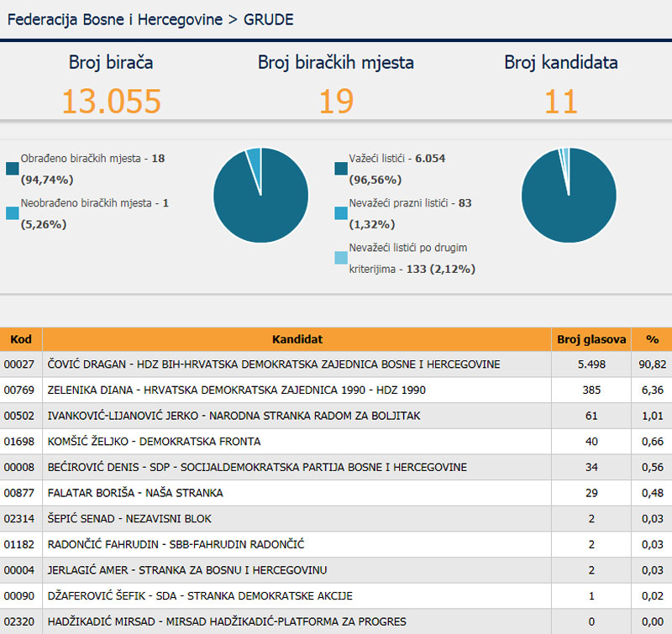Select the ČOVIĆ DRAGAN candidate row
The image size is (672, 634).
(x=336, y=364)
